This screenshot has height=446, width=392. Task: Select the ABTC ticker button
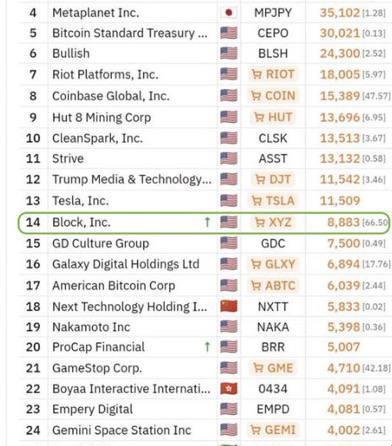point(273,286)
